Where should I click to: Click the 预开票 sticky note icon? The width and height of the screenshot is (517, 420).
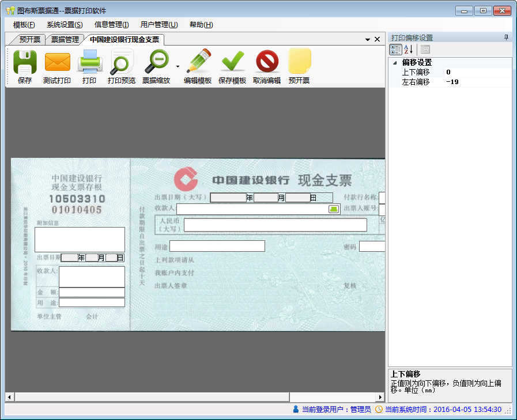coord(299,61)
